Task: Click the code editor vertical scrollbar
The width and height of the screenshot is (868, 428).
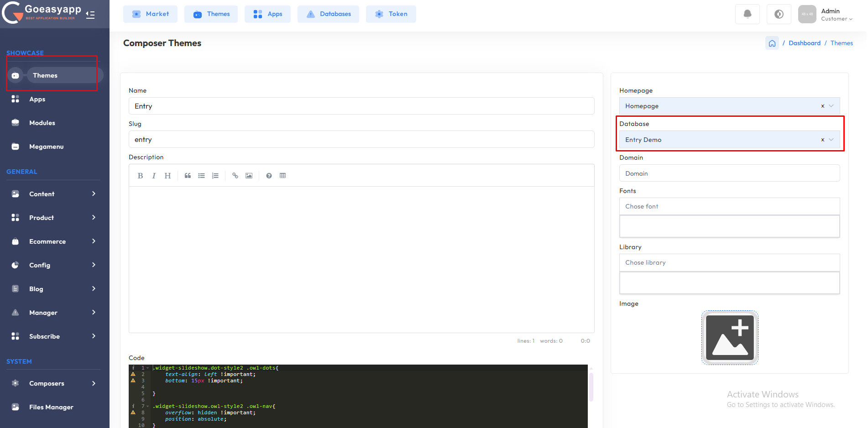Action: click(591, 387)
